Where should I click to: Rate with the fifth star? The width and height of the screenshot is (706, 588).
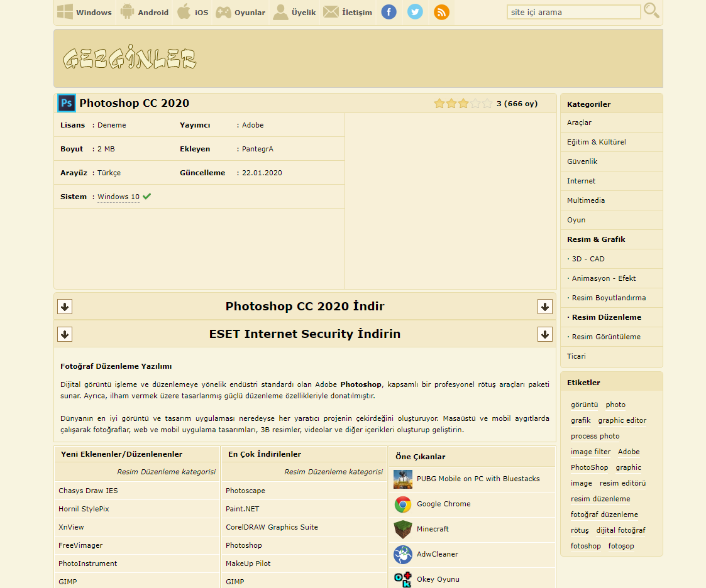click(x=487, y=104)
